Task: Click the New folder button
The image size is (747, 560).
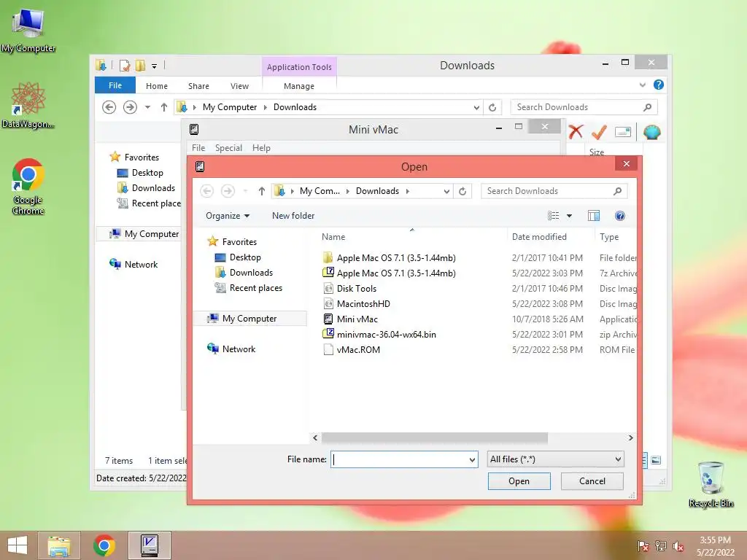Action: coord(293,216)
